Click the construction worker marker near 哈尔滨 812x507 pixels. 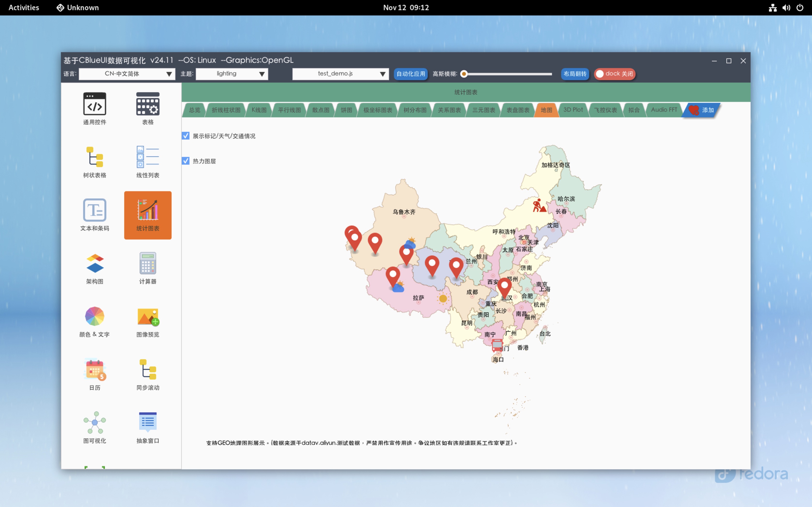pyautogui.click(x=539, y=205)
